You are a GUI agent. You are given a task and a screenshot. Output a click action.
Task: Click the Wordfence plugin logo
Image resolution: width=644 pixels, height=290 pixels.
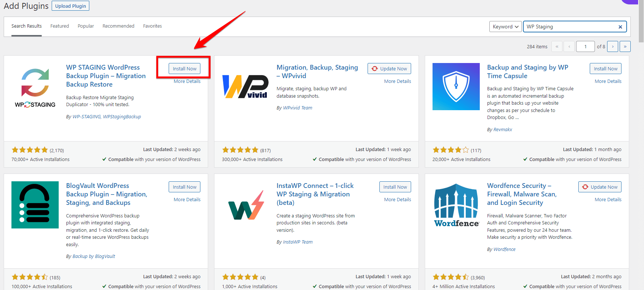tap(456, 205)
